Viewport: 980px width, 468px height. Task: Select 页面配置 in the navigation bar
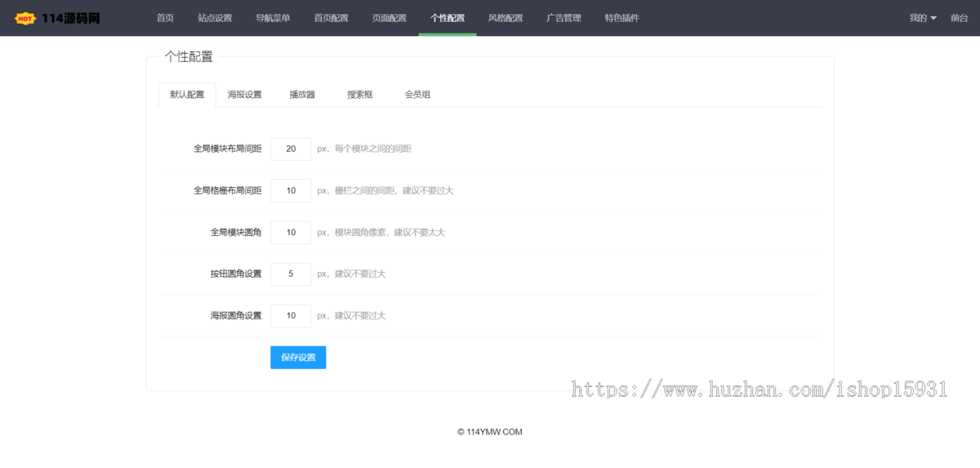coord(389,18)
